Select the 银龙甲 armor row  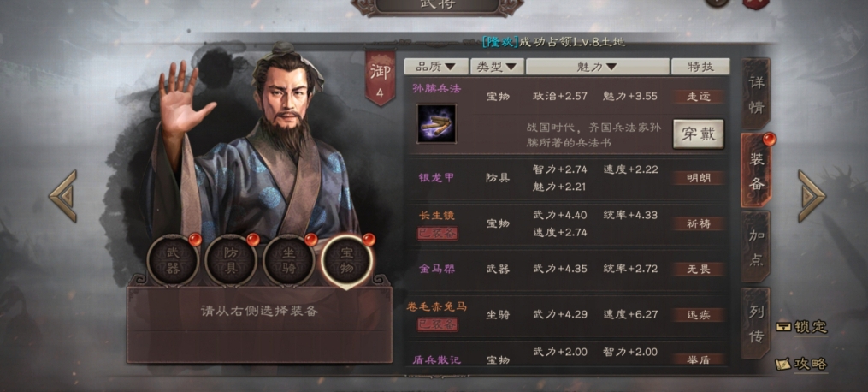pyautogui.click(x=567, y=178)
